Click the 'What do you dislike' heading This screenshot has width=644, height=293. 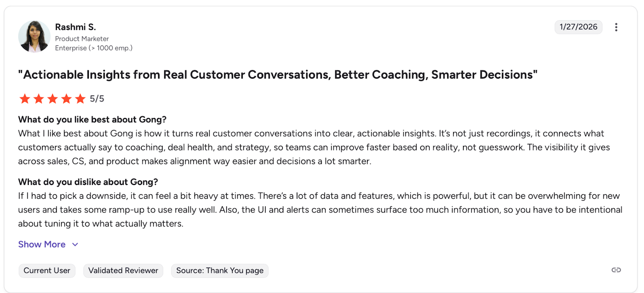pos(88,182)
